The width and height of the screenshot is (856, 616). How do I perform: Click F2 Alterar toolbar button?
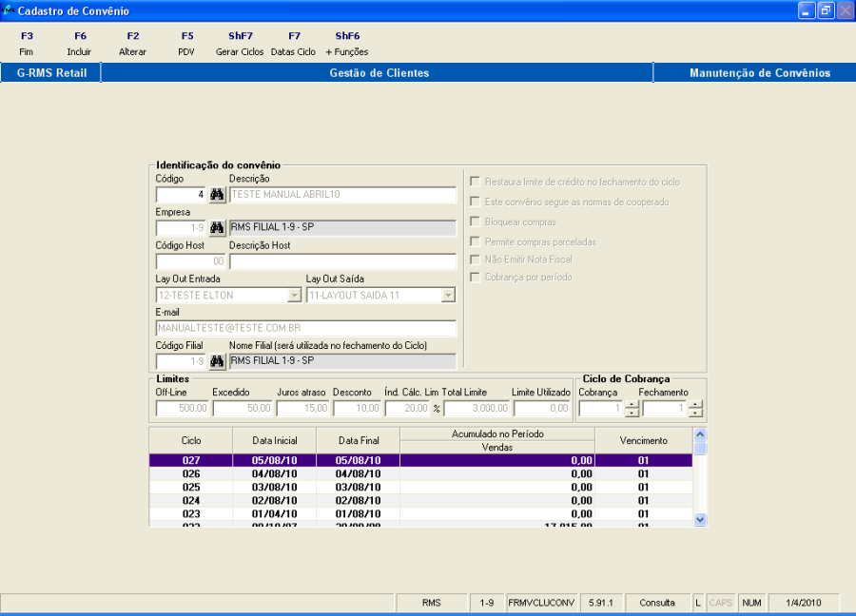click(132, 44)
